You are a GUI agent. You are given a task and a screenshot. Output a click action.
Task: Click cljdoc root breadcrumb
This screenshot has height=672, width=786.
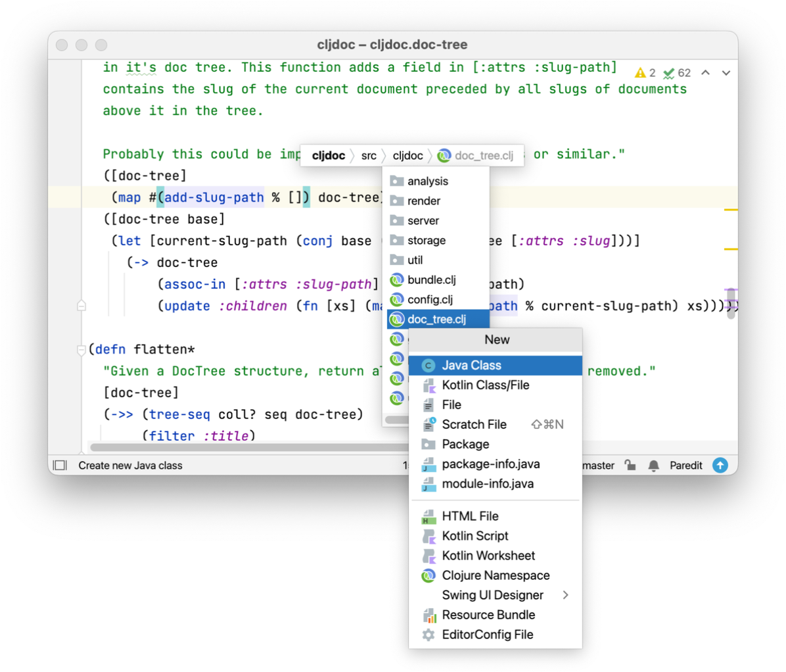(329, 155)
